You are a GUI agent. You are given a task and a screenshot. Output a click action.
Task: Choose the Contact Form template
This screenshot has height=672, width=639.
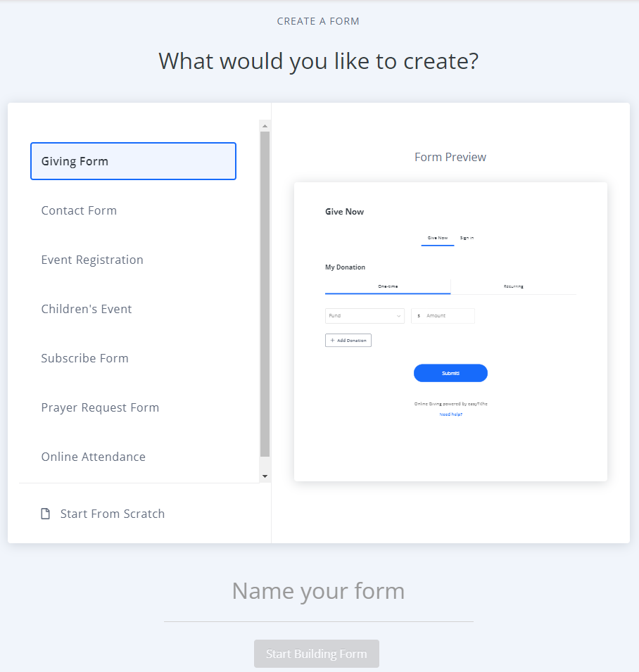click(79, 210)
